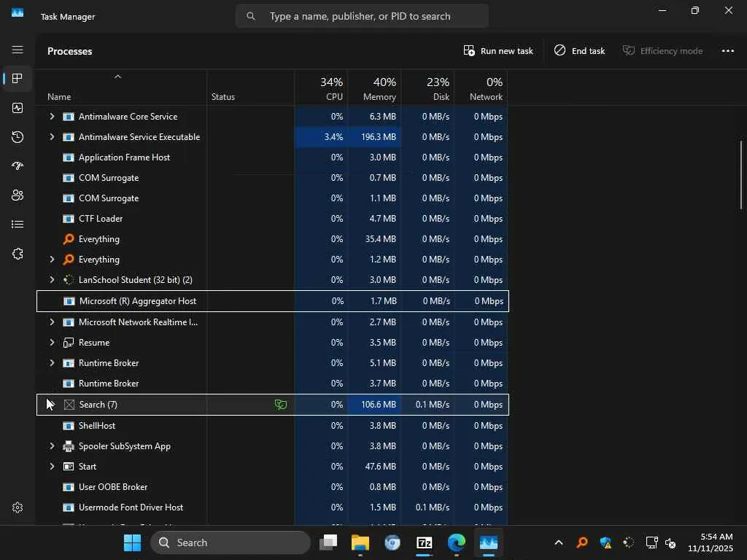
Task: Expand the Start process group
Action: [52, 467]
